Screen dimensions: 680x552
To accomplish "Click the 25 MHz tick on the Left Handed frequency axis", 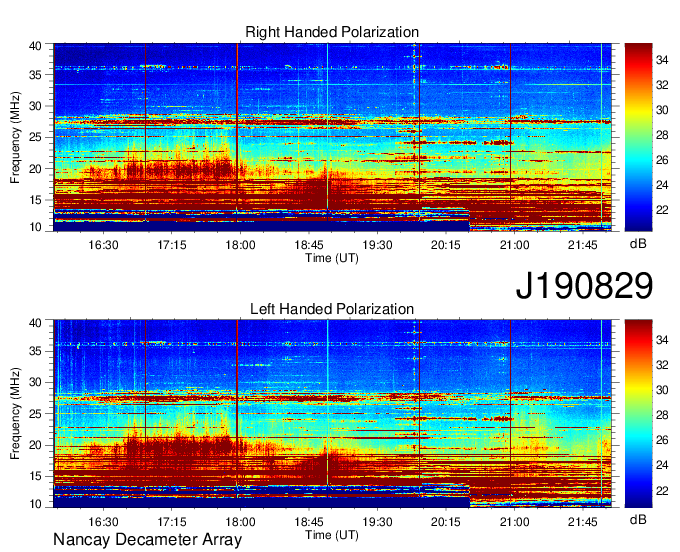I will (x=36, y=414).
